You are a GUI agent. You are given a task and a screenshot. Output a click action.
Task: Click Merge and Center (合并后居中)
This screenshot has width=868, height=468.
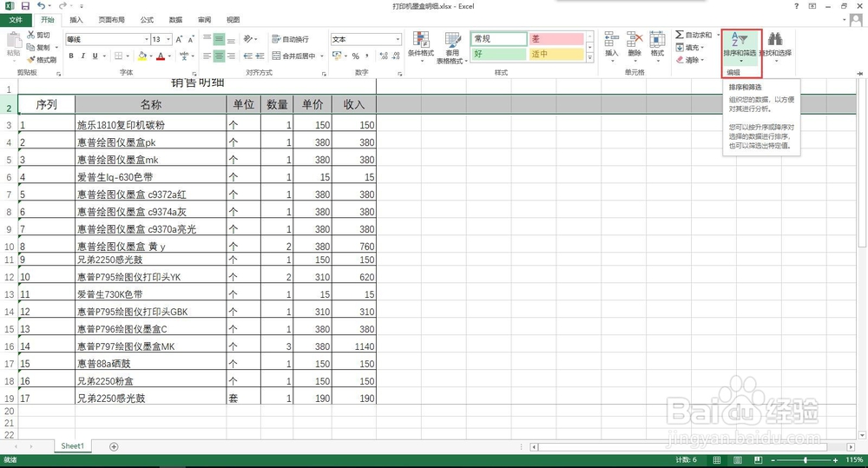[x=294, y=56]
